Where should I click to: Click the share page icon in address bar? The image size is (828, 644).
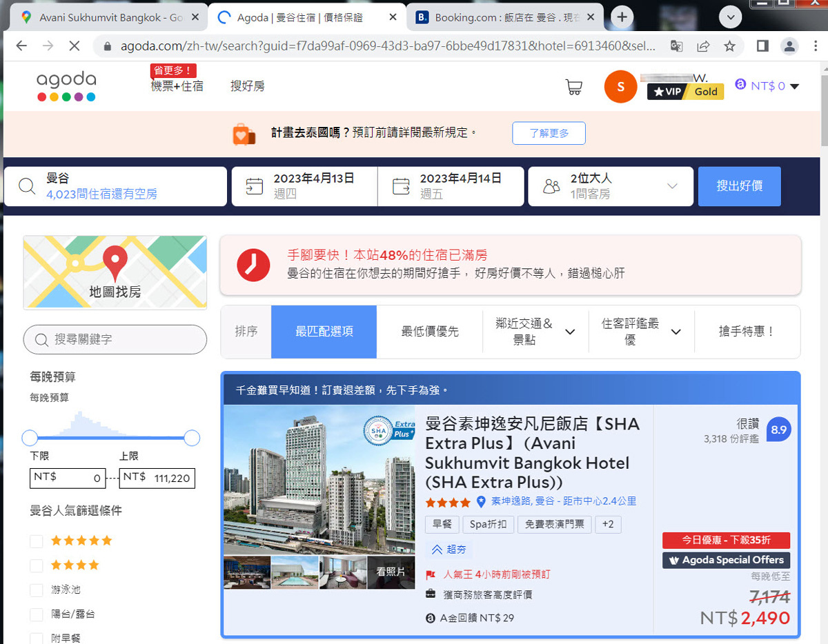click(703, 46)
